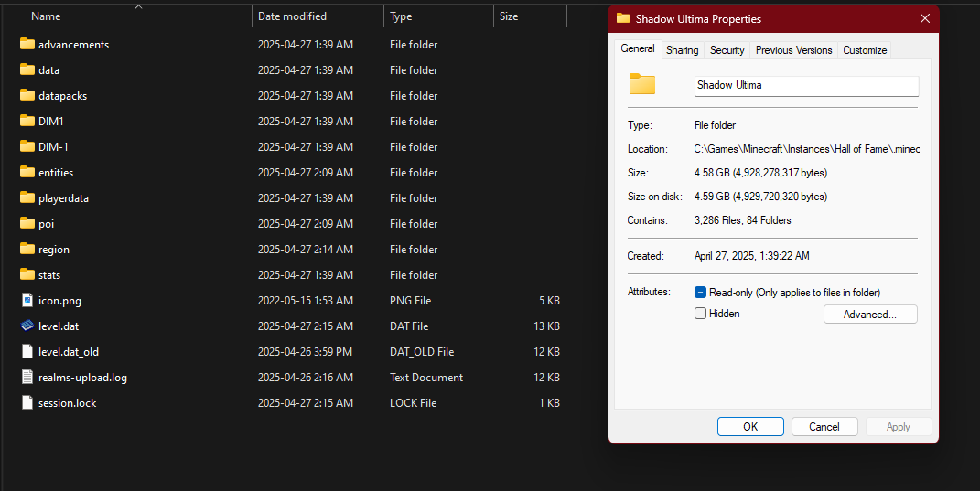Click the region folder icon
Viewport: 980px width, 491px height.
27,249
